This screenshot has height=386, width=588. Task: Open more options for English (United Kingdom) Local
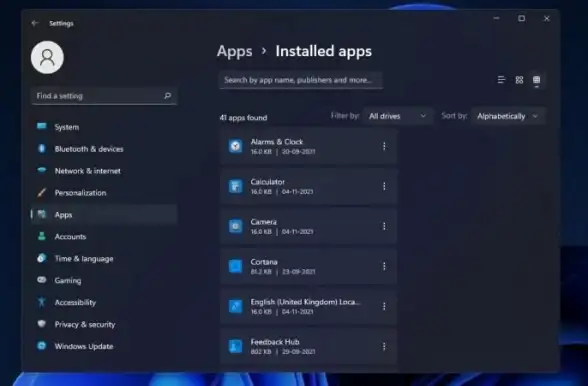point(384,306)
